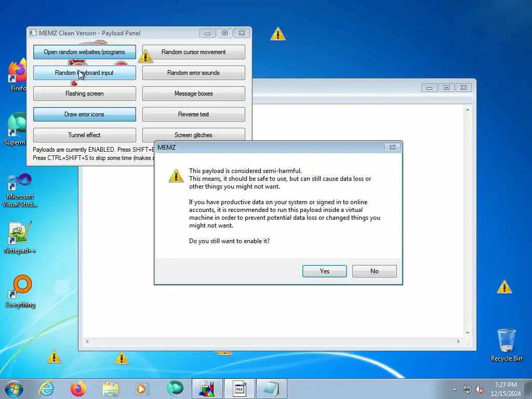
Task: Toggle Random error sounds payload
Action: [x=193, y=73]
